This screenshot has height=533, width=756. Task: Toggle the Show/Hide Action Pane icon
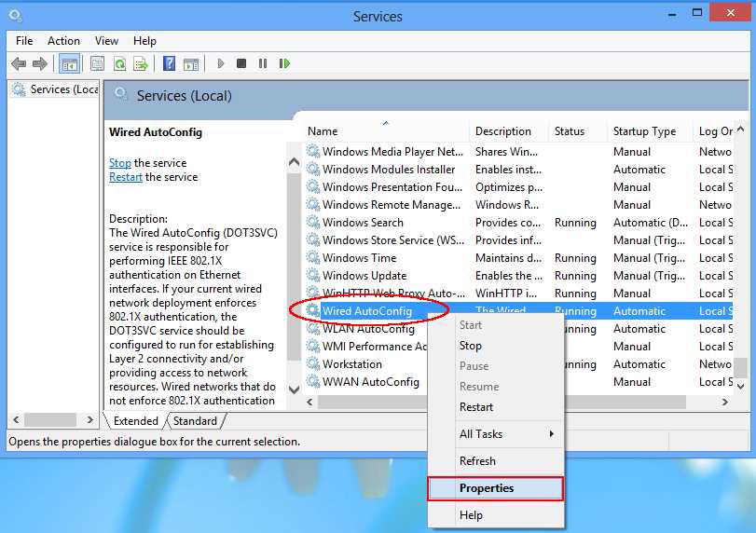coord(191,63)
